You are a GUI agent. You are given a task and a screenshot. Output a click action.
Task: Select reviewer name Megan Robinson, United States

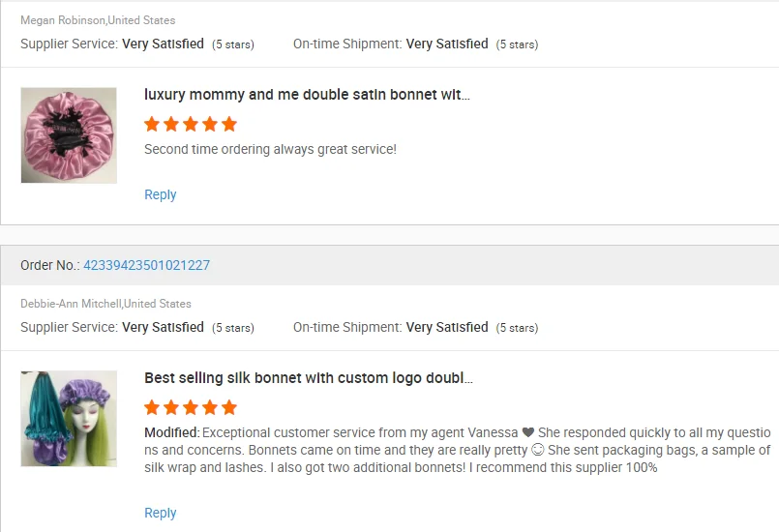point(98,20)
